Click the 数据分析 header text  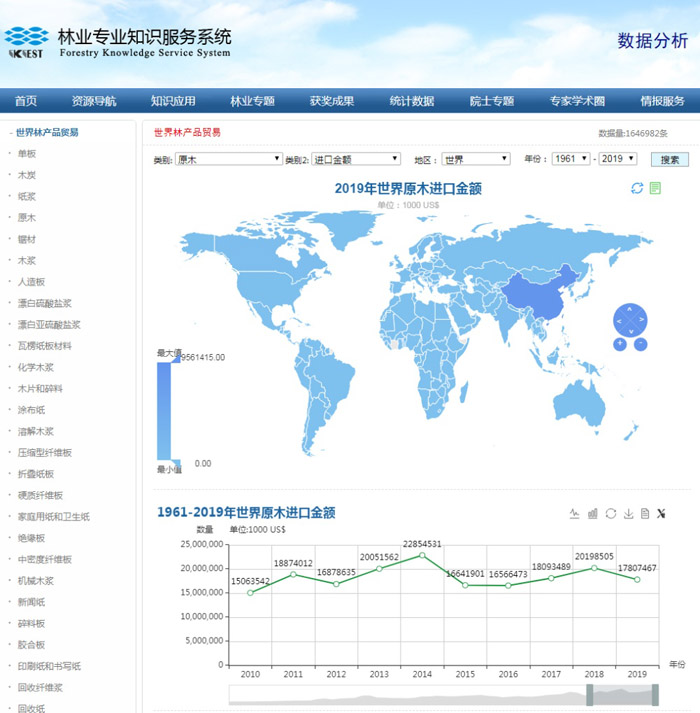(x=652, y=41)
